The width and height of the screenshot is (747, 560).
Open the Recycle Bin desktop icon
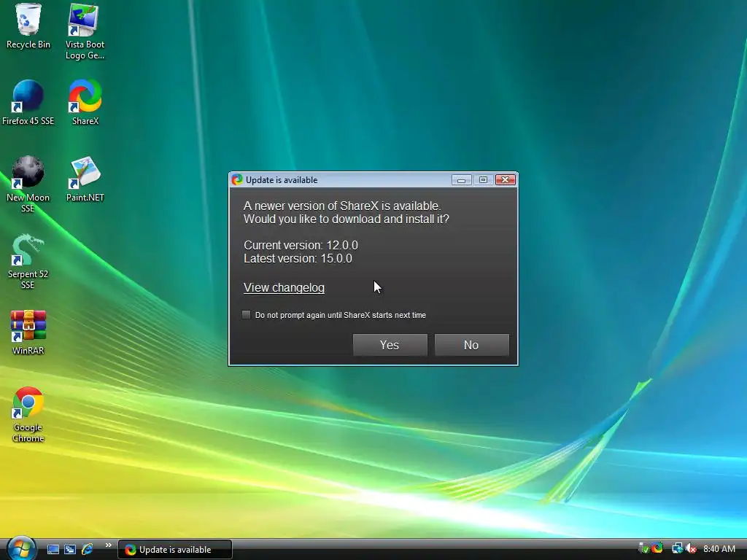[28, 26]
